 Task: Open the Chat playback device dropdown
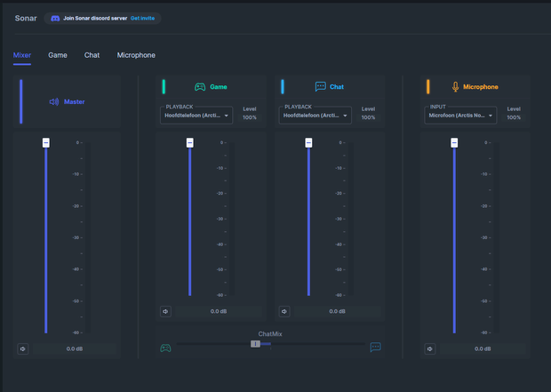click(x=315, y=116)
